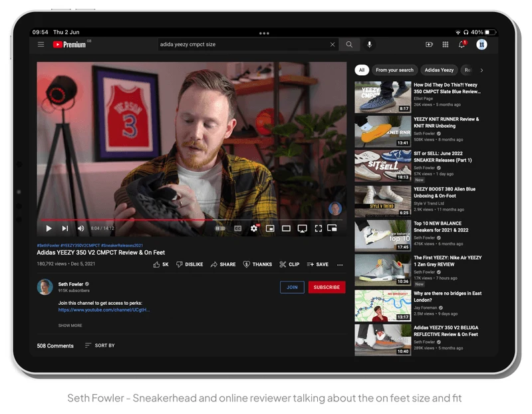Click the #SneakerReleases2021 hashtag
Screen dimensions: 532x414
[x=122, y=246]
